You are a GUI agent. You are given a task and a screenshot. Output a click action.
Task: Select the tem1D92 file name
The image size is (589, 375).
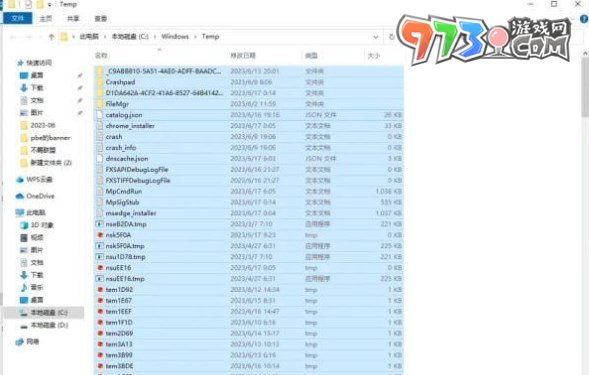click(x=119, y=289)
